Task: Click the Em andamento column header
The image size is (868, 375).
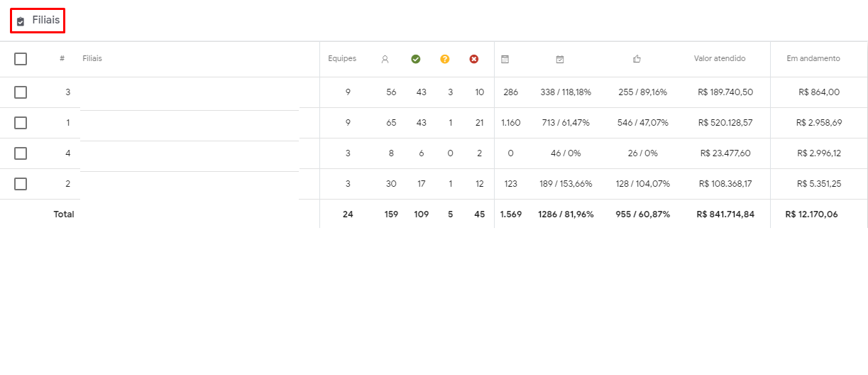Action: click(x=813, y=59)
